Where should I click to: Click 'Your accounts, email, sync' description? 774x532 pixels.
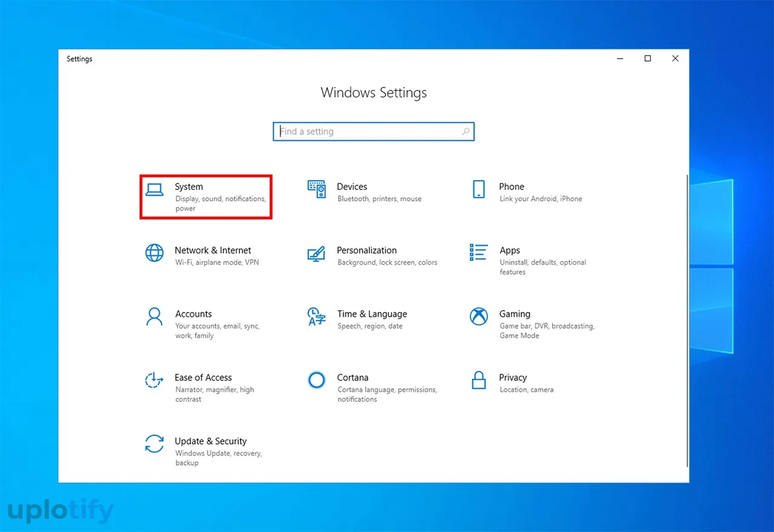coord(217,331)
